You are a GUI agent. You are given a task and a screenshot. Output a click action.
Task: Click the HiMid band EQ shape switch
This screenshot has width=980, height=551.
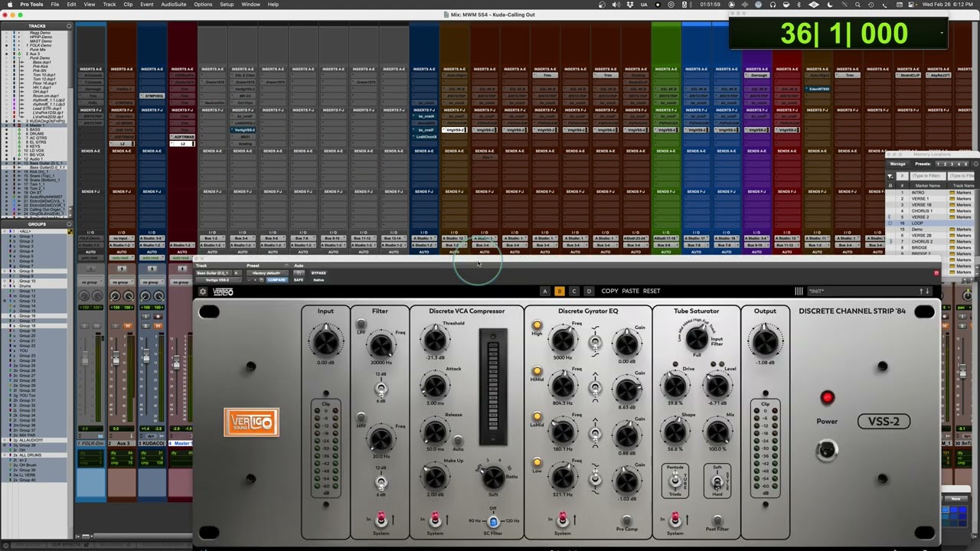point(595,387)
